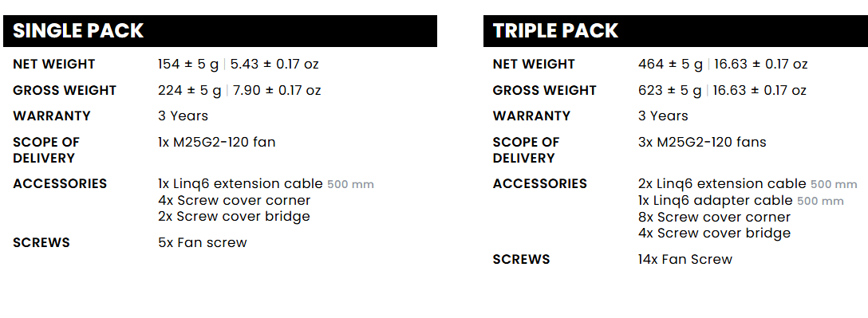Select '14x Fan Screw' text
Viewport: 868px width, 318px height.
[x=685, y=259]
